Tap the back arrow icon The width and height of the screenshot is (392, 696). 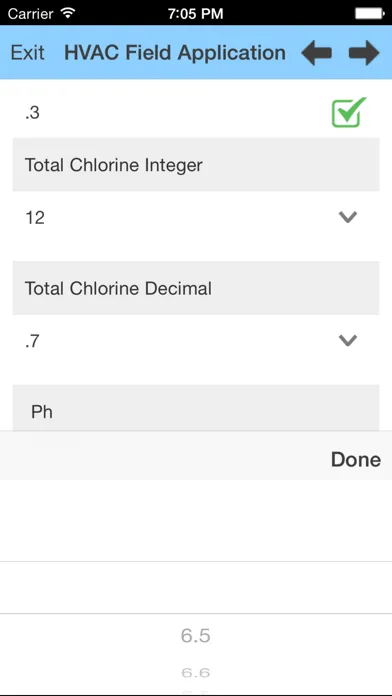click(317, 53)
